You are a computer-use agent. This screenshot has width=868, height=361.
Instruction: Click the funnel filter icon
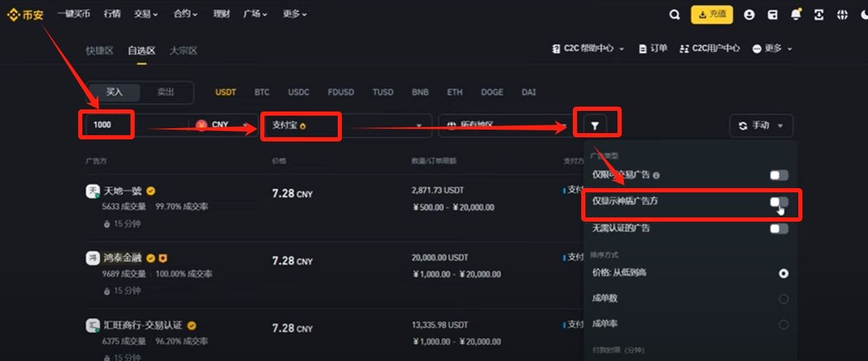click(594, 126)
